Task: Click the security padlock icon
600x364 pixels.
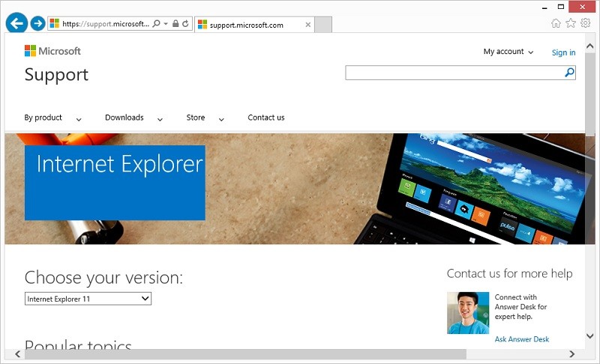Action: tap(175, 24)
